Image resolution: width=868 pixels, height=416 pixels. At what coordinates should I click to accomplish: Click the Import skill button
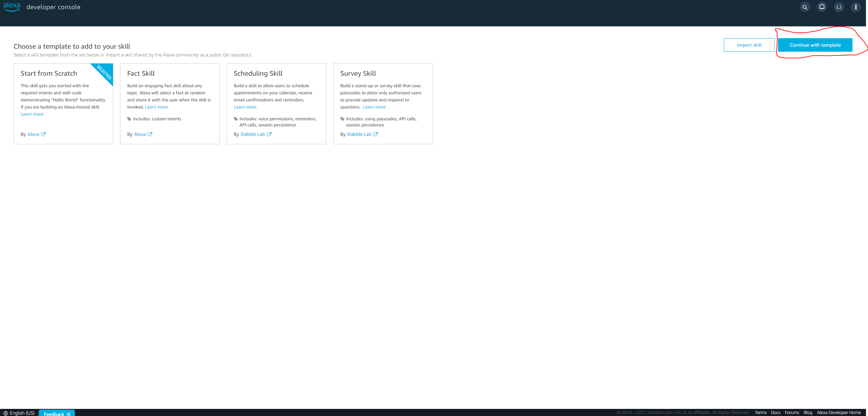click(x=749, y=45)
